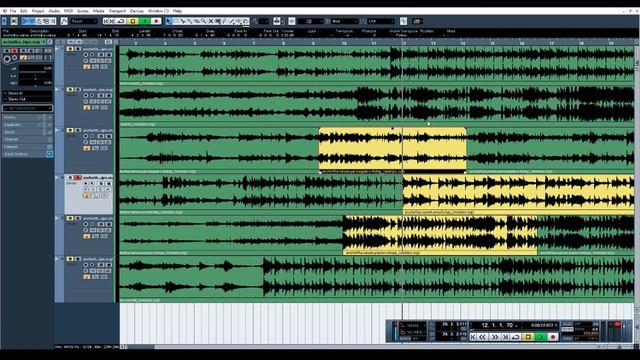Click the 12. 1. 1. 70 position display
This screenshot has width=640, height=360.
[x=497, y=325]
